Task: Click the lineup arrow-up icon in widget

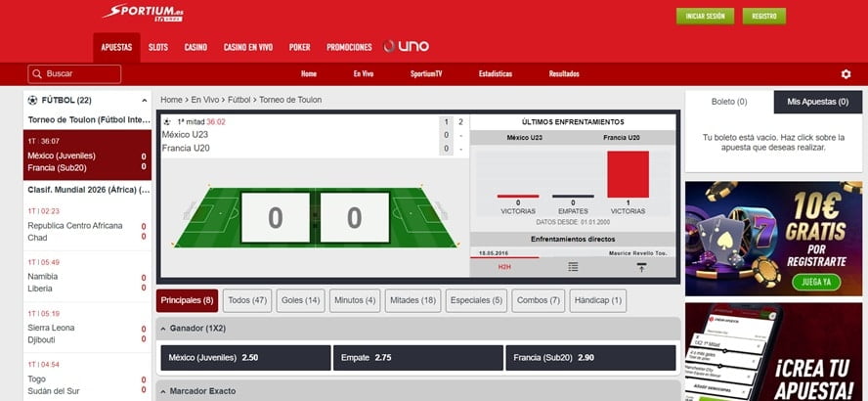Action: coord(641,267)
